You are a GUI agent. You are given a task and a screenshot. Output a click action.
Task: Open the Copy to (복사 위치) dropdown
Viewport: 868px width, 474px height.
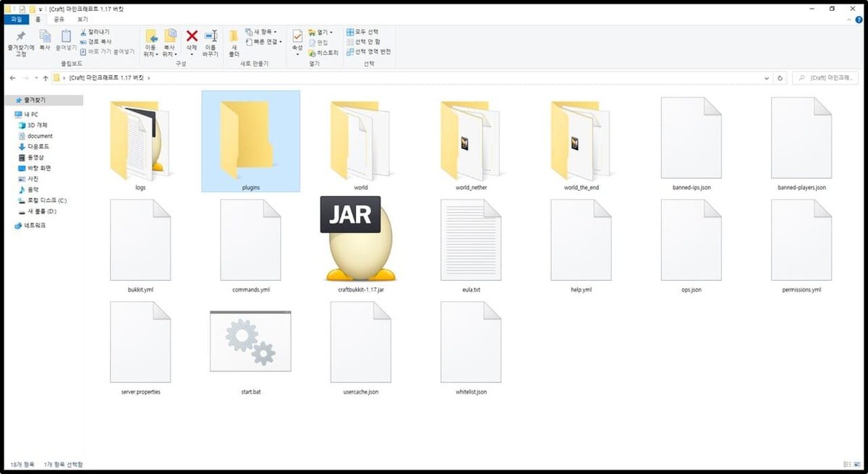pyautogui.click(x=170, y=43)
